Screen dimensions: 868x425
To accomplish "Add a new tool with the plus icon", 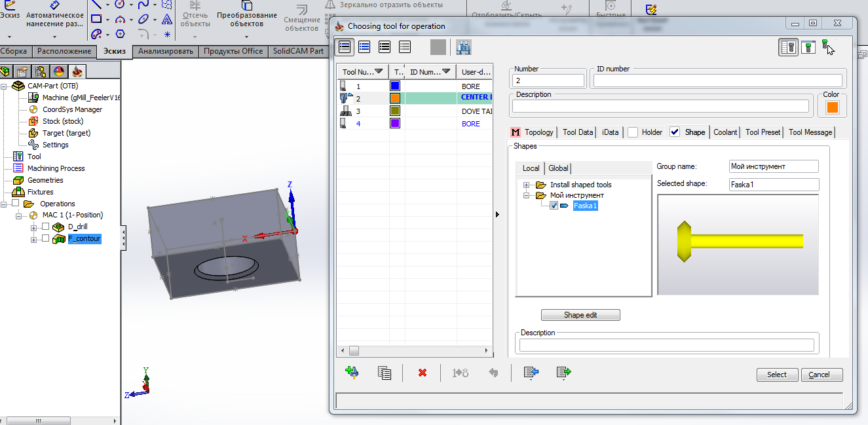I will [x=352, y=372].
